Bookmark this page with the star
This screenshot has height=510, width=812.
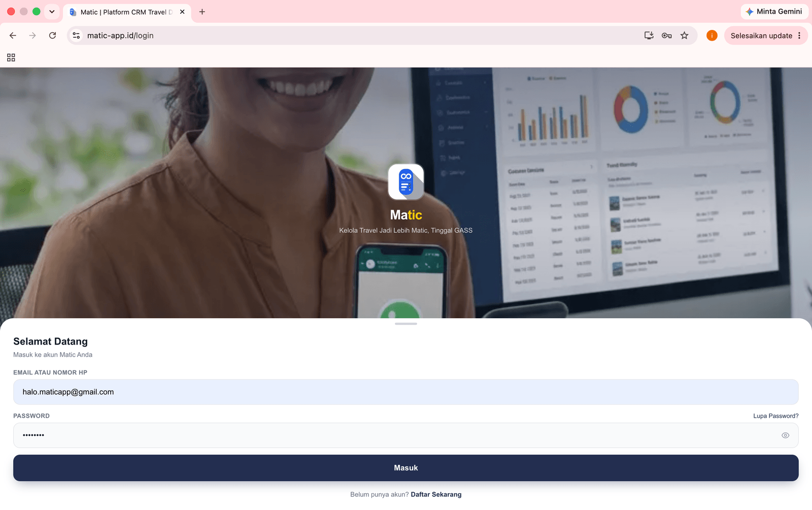[x=685, y=36]
